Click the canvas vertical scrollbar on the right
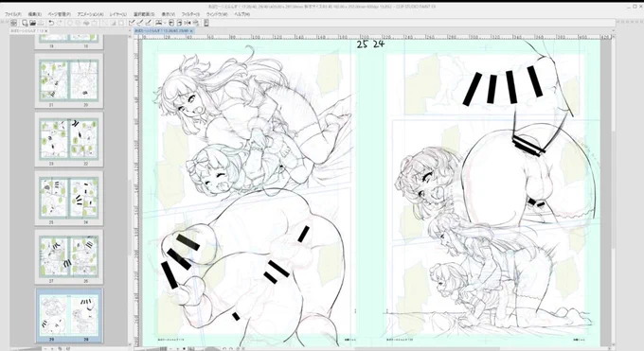 (x=614, y=189)
